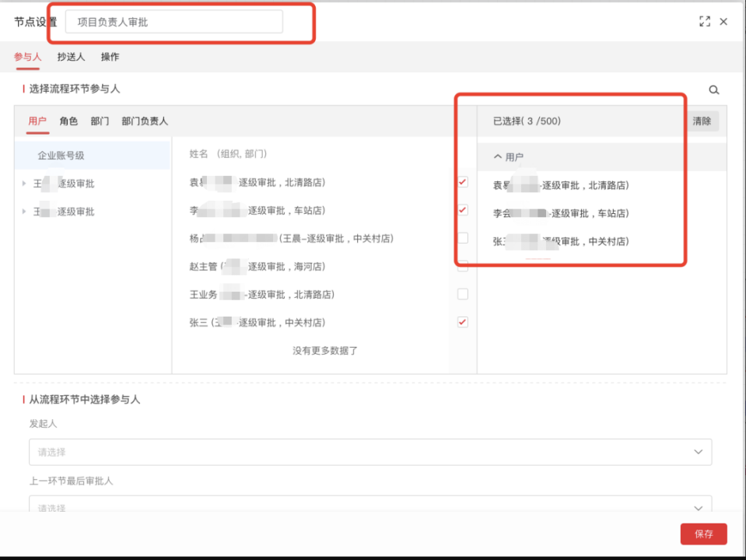Click the 已选择( 3 /500) label
The height and width of the screenshot is (560, 746).
(x=527, y=121)
